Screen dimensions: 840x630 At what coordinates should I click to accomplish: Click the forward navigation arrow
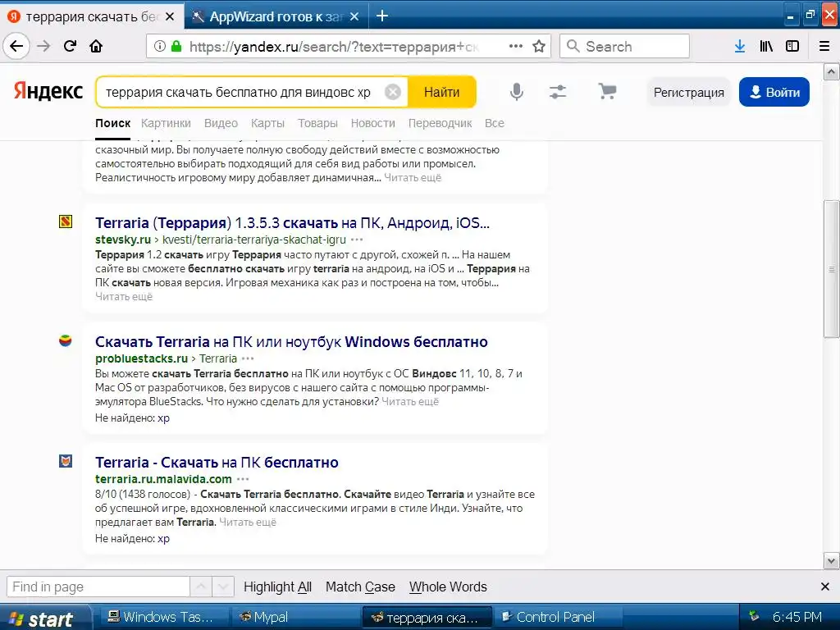point(43,46)
